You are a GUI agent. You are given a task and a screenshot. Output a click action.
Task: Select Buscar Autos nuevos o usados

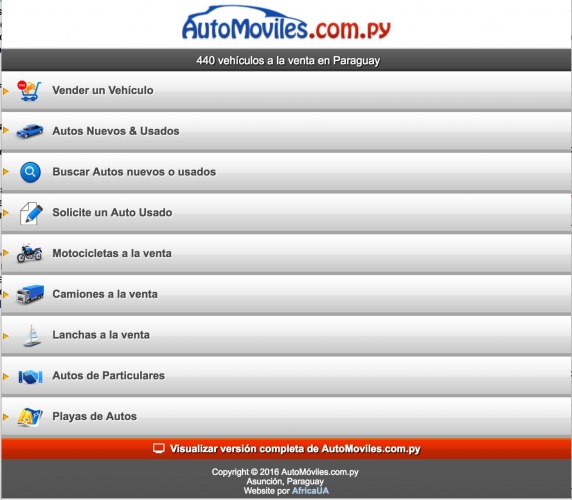pos(286,172)
